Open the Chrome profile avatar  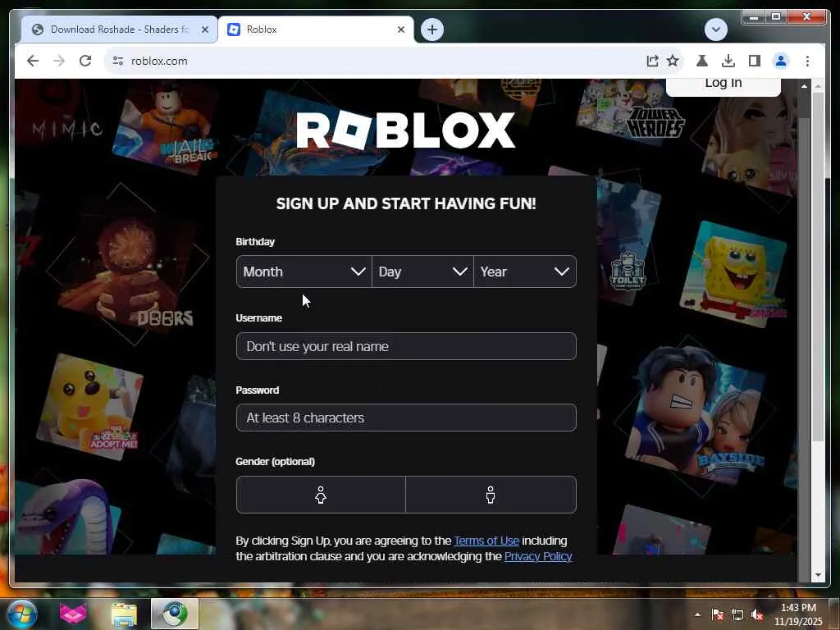point(781,61)
